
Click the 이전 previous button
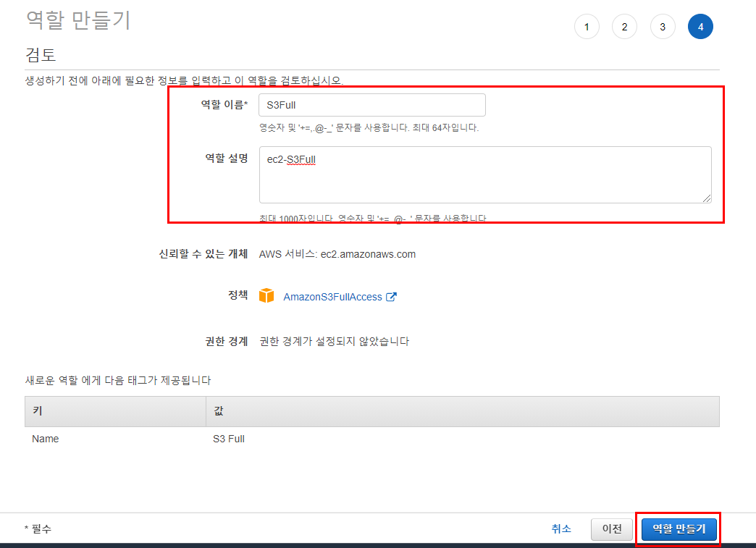tap(612, 529)
